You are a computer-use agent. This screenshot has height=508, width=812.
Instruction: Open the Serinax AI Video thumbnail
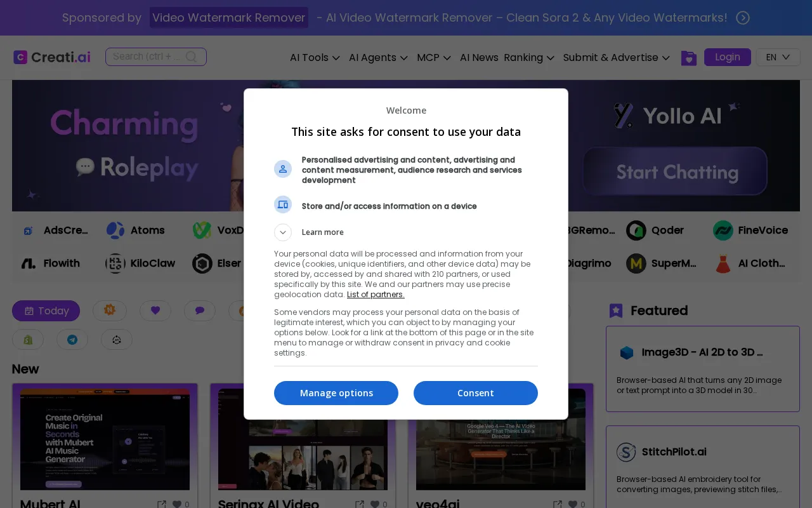tap(303, 439)
